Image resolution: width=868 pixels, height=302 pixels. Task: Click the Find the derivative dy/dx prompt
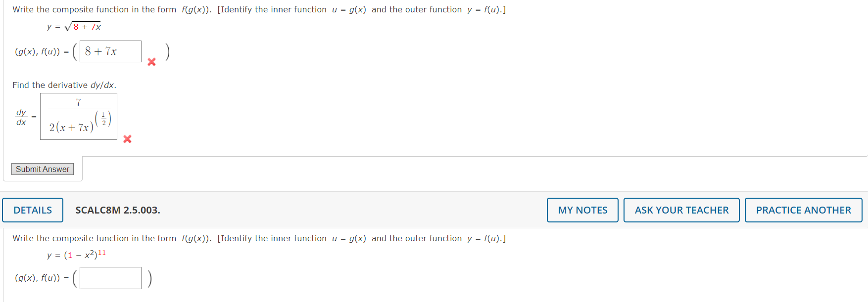(63, 85)
